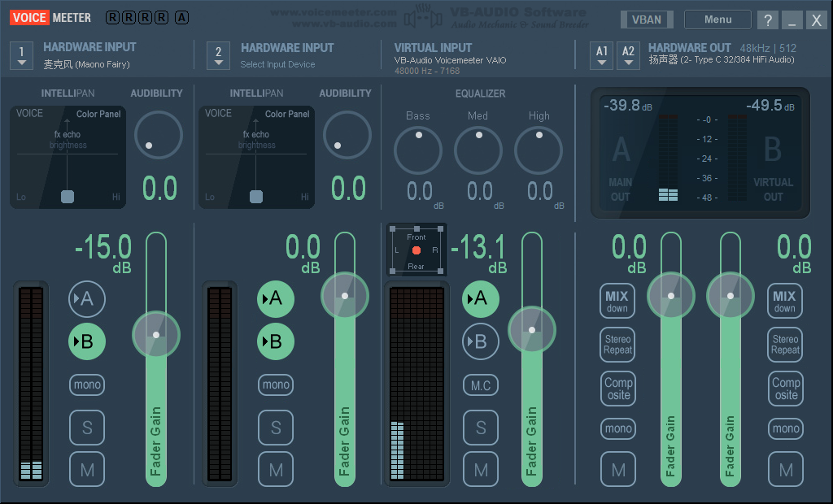This screenshot has height=504, width=833.
Task: Enable MIX down on output bus A
Action: 617,301
